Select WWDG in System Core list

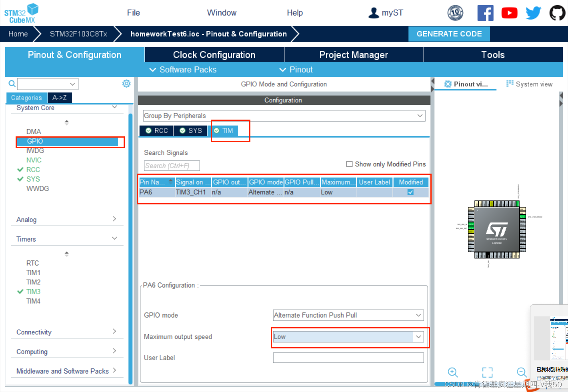coord(38,188)
